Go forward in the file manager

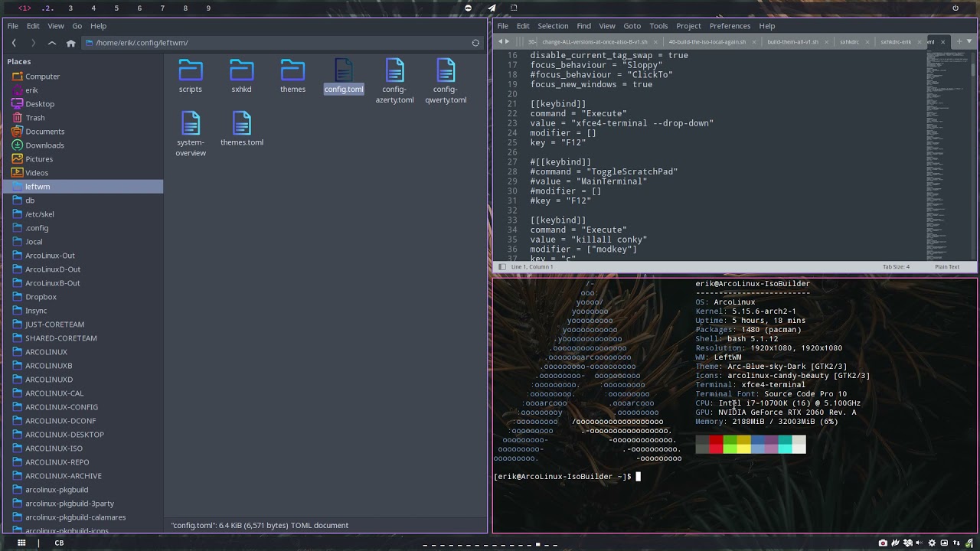[x=33, y=43]
